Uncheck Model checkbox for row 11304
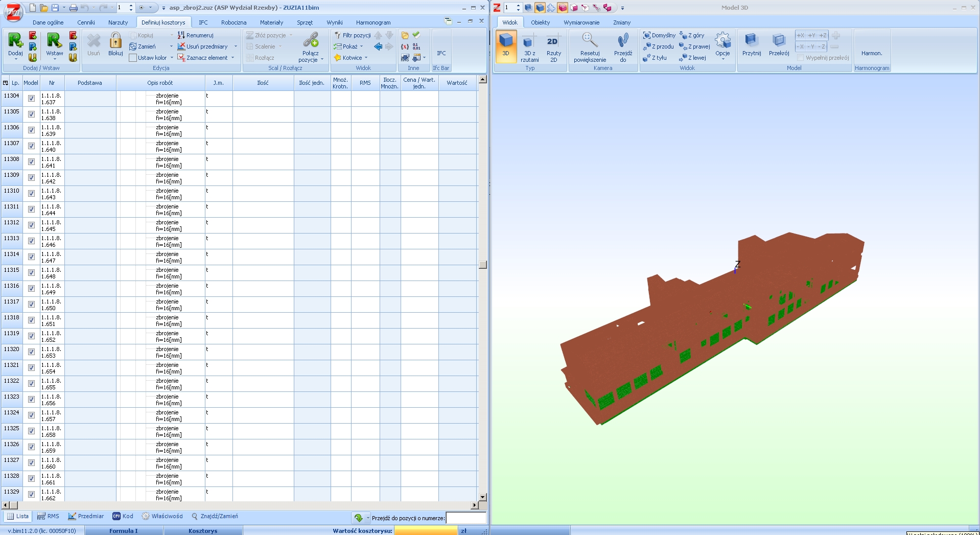The width and height of the screenshot is (980, 535). [x=31, y=99]
